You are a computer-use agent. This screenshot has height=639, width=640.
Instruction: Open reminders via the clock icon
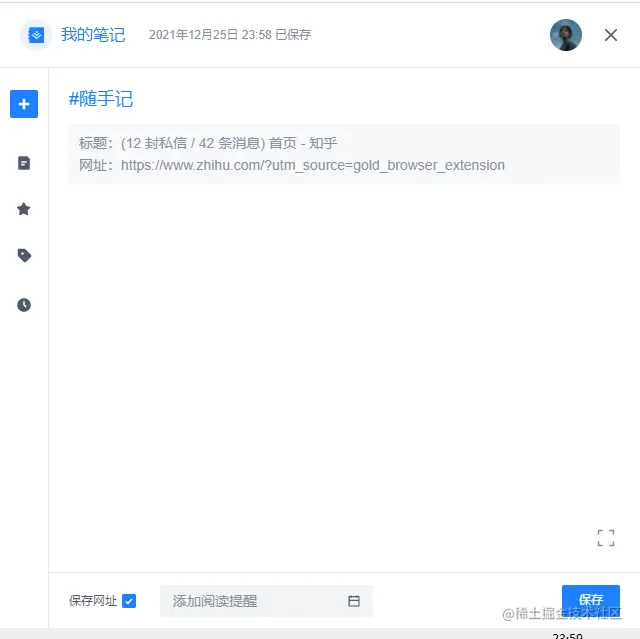click(24, 305)
